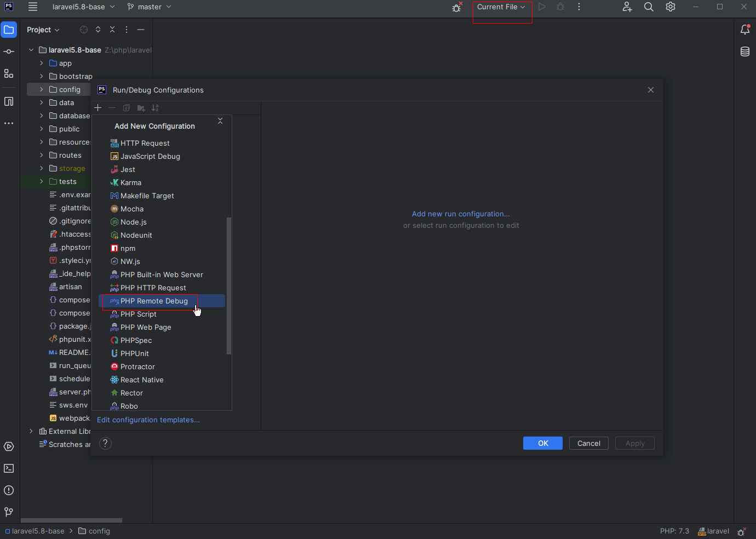Close the Run/Debug Configurations dialog
This screenshot has height=539, width=756.
coord(651,90)
